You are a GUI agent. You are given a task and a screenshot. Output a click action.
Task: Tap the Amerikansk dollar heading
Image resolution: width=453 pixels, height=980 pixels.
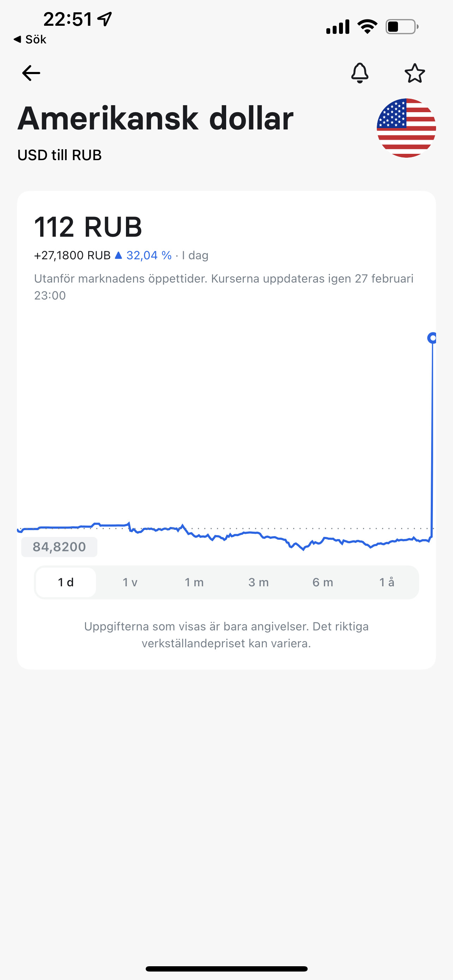[155, 118]
